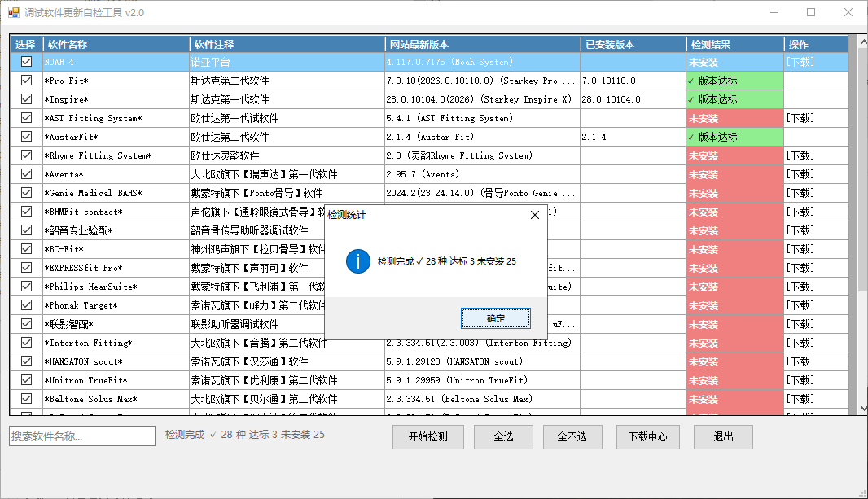Click [下载] link for NOAH 4

click(800, 62)
